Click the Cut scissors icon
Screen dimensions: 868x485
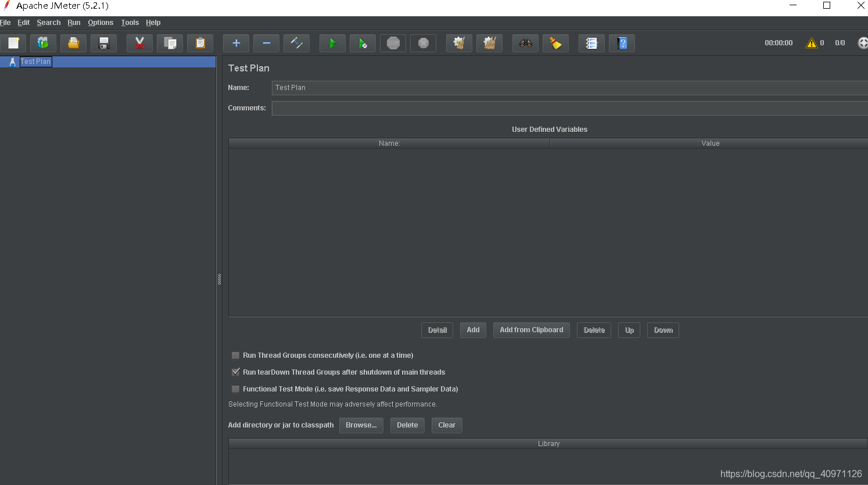coord(139,43)
